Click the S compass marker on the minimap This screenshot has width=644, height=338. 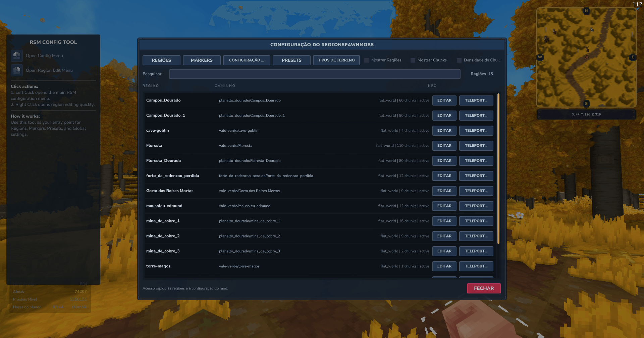(x=586, y=104)
